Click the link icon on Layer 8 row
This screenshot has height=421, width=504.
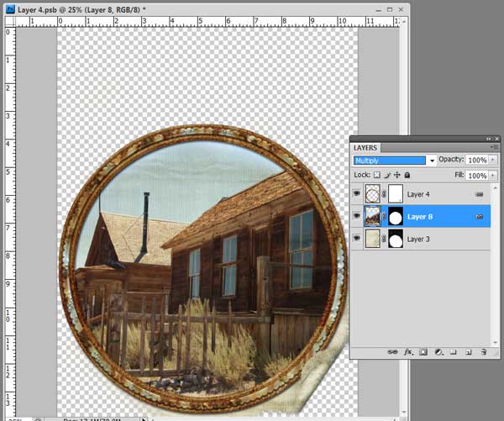click(x=480, y=217)
